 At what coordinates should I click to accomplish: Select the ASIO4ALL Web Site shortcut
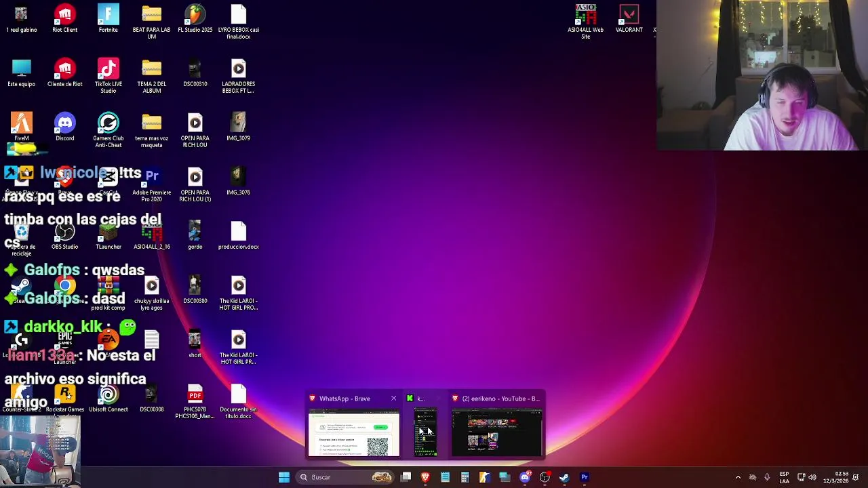pos(586,22)
